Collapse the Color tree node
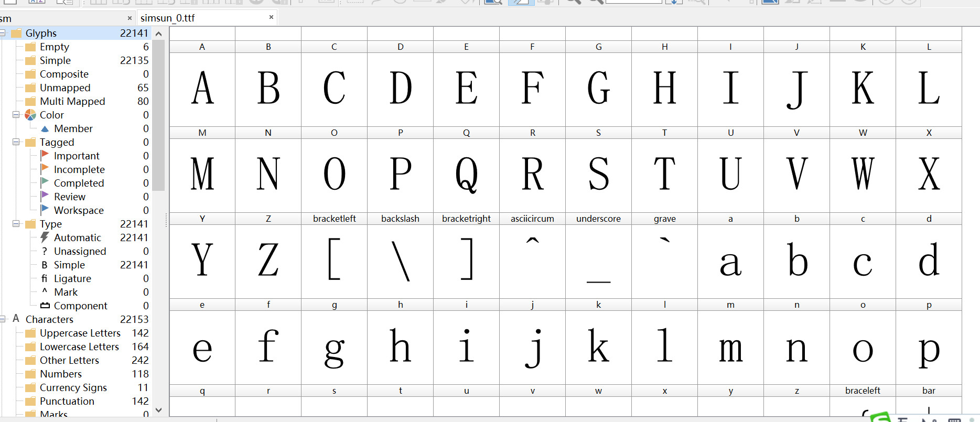 [x=16, y=114]
